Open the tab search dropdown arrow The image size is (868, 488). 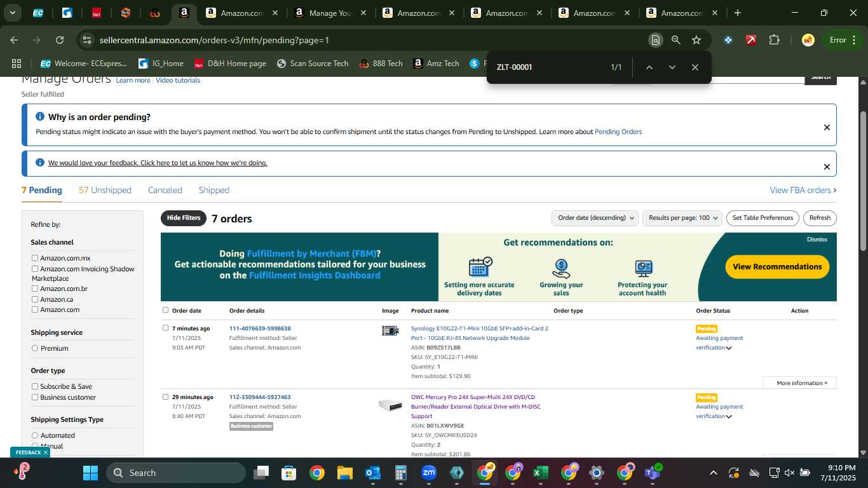click(12, 13)
